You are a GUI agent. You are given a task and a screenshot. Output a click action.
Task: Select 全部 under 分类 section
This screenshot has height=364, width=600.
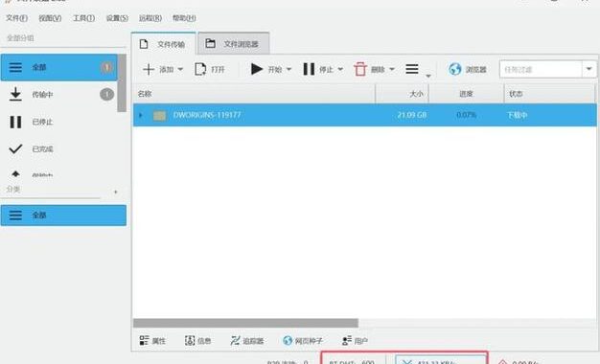pos(63,215)
